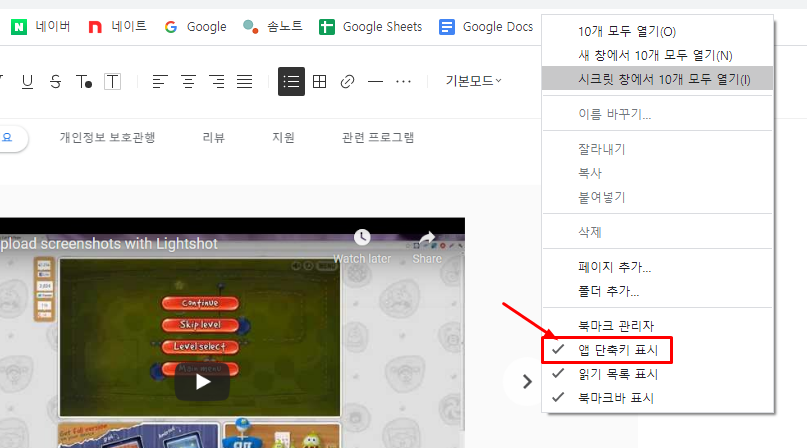Open text color tool
Image resolution: width=807 pixels, height=448 pixels.
click(84, 81)
